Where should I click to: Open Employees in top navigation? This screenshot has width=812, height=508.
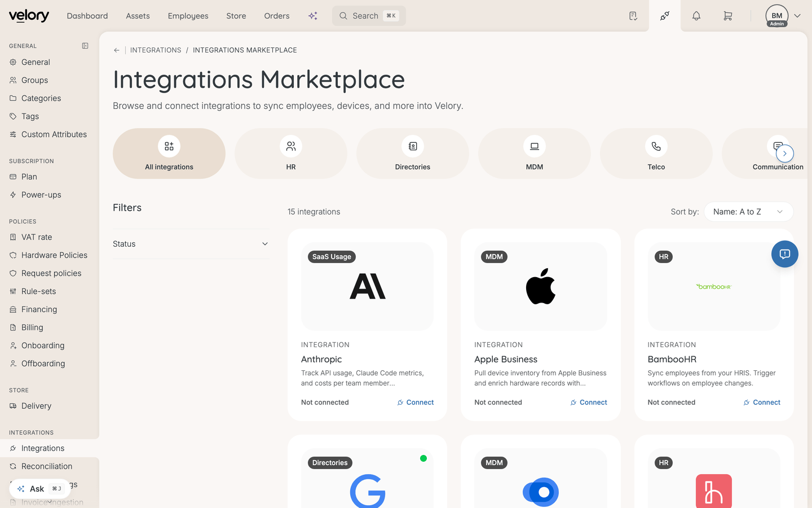[188, 16]
